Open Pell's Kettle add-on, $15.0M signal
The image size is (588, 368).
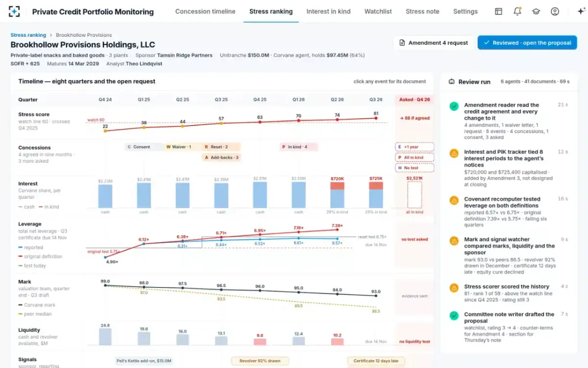(x=144, y=361)
